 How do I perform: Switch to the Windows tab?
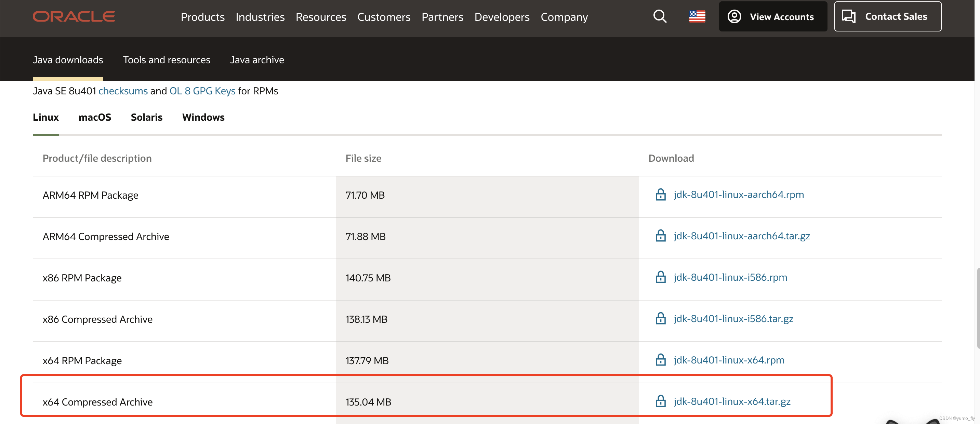203,117
